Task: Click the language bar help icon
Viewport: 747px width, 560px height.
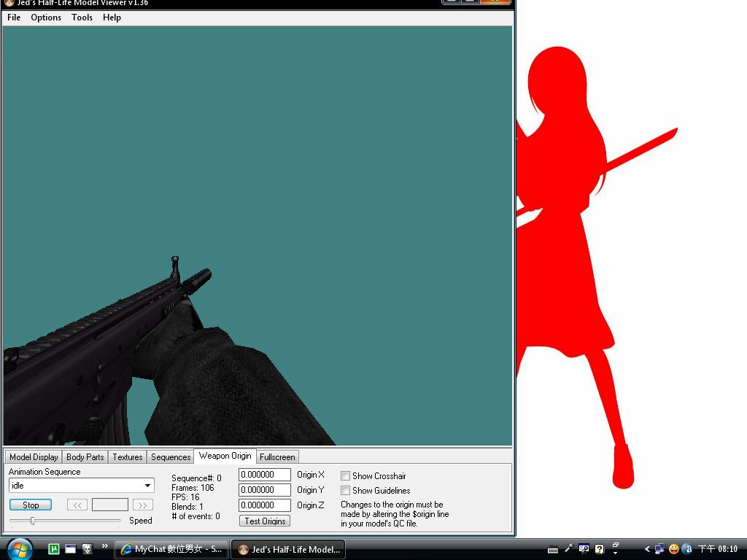Action: click(x=600, y=549)
